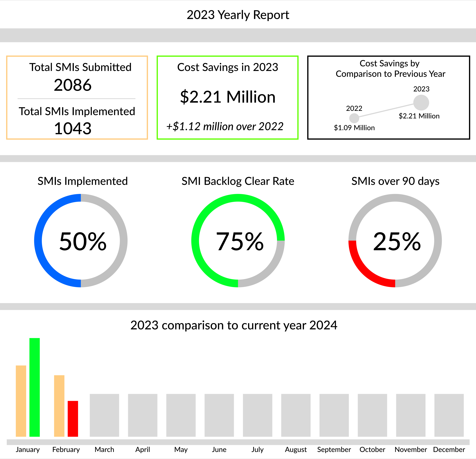Click the September month label
This screenshot has width=476, height=459.
coord(334,450)
